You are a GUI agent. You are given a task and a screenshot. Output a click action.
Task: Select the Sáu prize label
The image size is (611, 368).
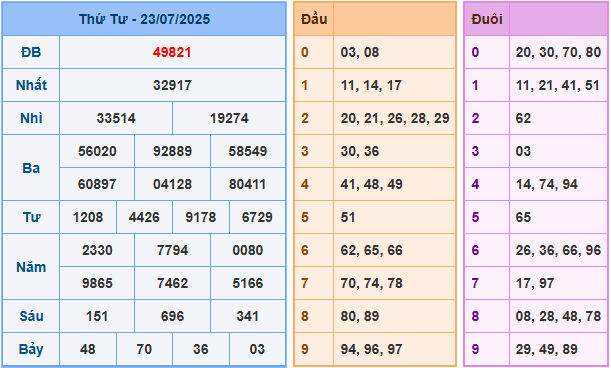[x=31, y=316]
